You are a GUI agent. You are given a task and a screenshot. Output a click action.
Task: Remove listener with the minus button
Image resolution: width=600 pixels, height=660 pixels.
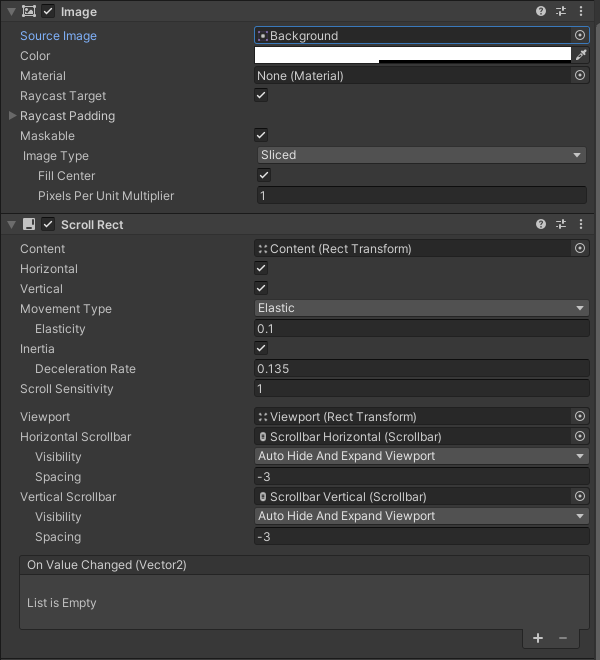[x=563, y=638]
